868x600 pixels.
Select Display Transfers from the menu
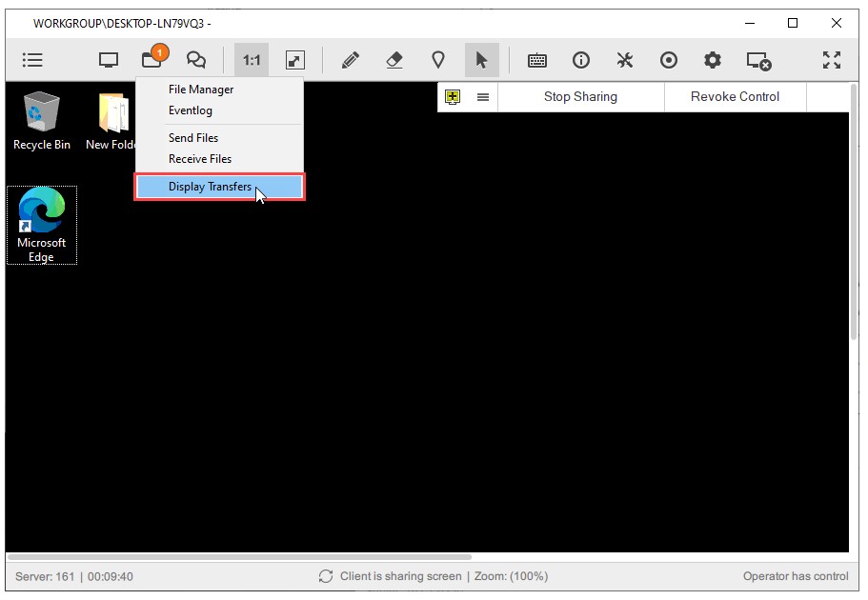210,186
